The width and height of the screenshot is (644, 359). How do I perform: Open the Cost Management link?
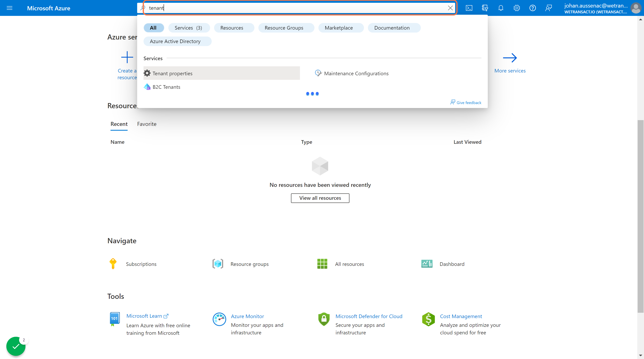[461, 316]
